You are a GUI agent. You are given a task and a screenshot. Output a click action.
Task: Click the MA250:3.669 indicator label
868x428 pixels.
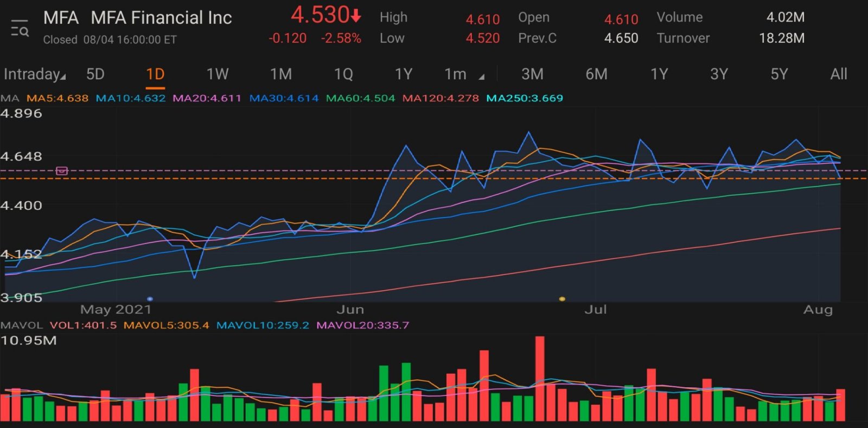[525, 98]
